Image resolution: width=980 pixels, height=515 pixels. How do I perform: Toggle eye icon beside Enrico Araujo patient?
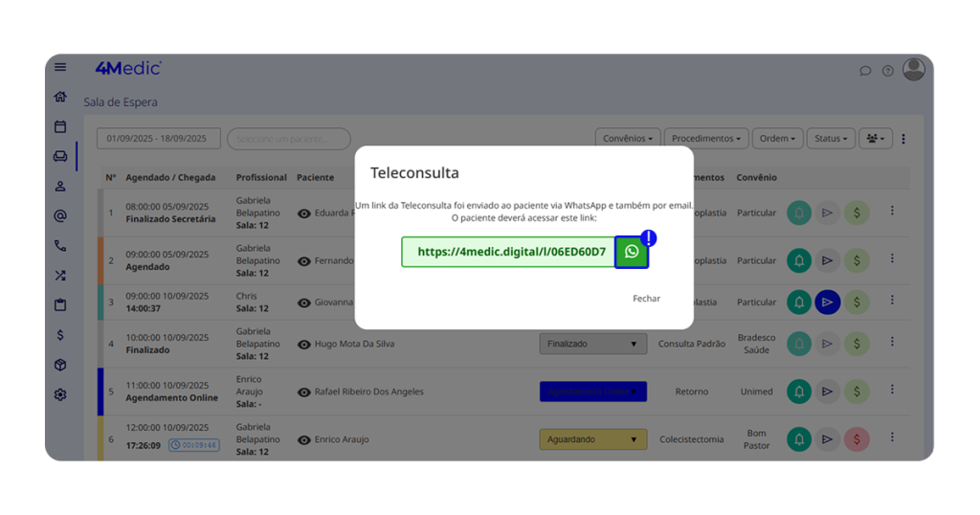click(x=304, y=439)
